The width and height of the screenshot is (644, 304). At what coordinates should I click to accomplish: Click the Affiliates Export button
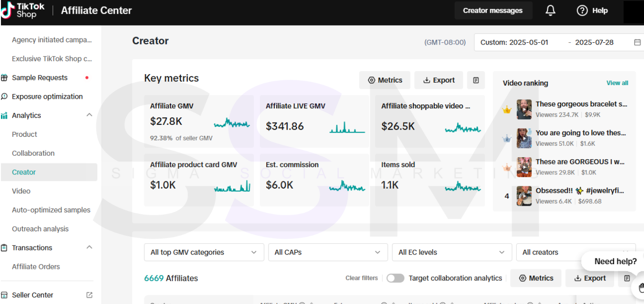click(590, 278)
